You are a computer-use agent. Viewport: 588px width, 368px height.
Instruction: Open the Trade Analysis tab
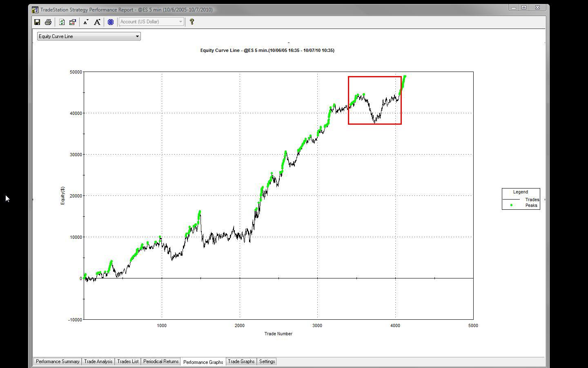click(98, 361)
